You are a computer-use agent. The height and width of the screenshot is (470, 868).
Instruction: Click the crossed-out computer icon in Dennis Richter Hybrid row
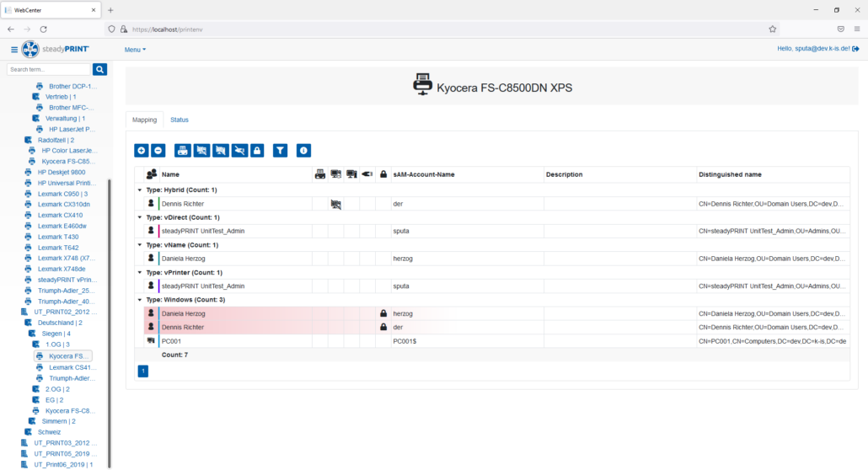[x=335, y=205]
